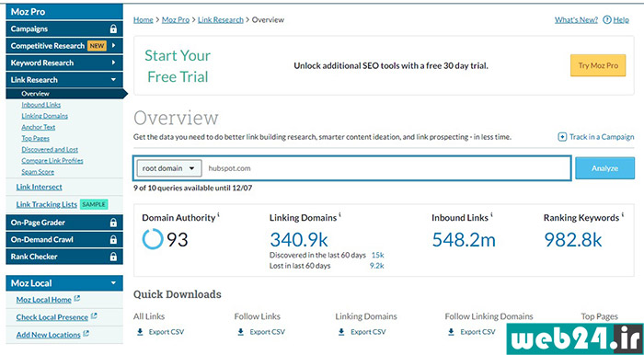This screenshot has width=644, height=355.
Task: Click the hubspot.com domain input field
Action: (x=386, y=168)
